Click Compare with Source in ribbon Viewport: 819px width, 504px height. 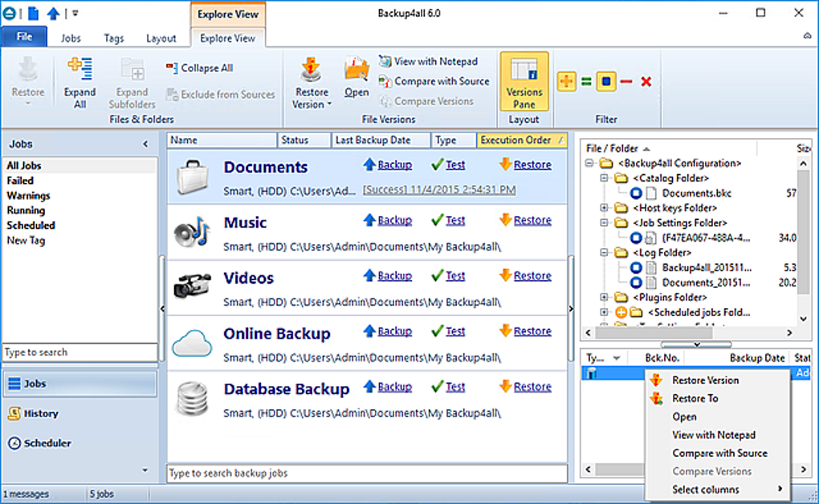tap(434, 81)
